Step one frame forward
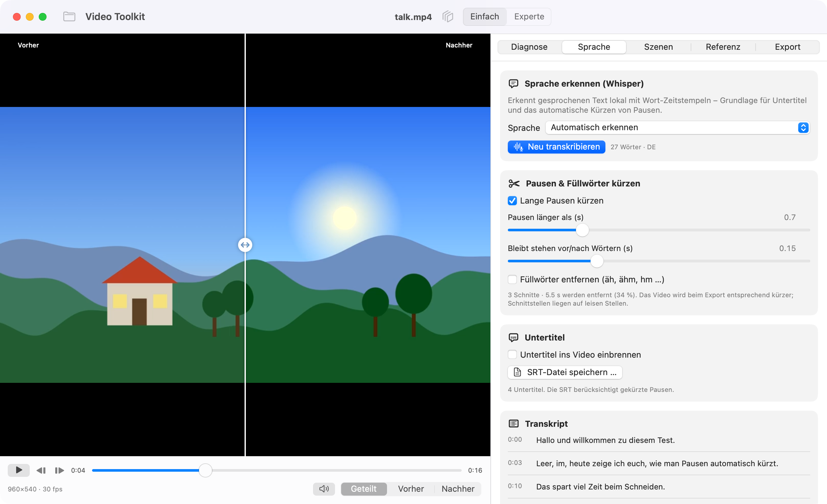Viewport: 827px width, 504px height. [x=59, y=470]
